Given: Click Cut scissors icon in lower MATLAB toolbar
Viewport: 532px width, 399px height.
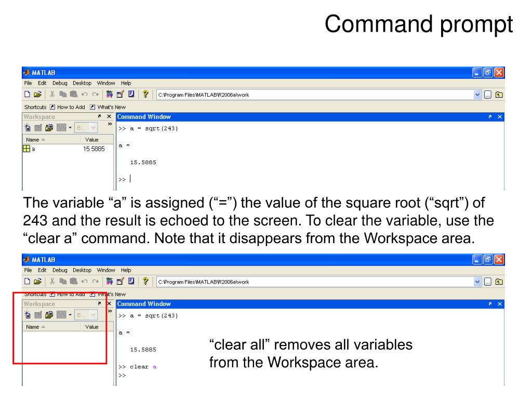Looking at the screenshot, I should pos(52,281).
